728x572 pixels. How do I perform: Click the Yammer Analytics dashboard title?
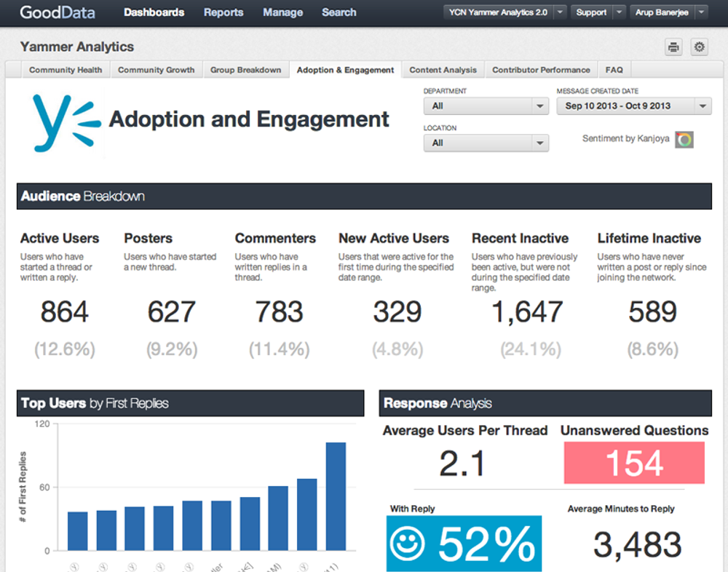tap(77, 47)
